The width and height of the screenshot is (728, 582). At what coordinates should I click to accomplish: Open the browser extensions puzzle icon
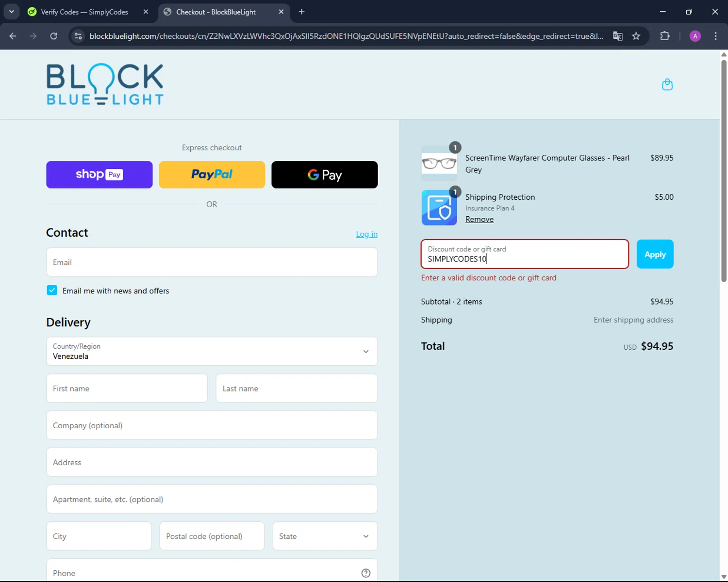[x=665, y=36]
